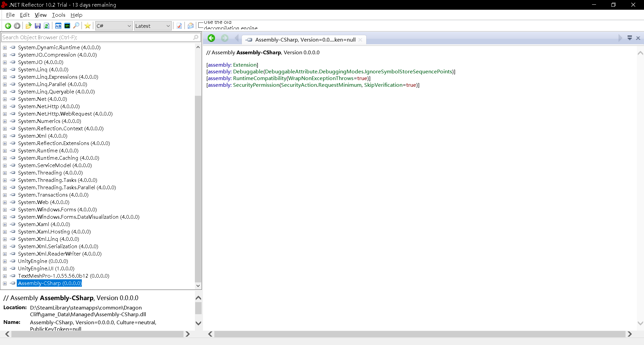Click the search magnifier inside Object Browser field

(196, 37)
